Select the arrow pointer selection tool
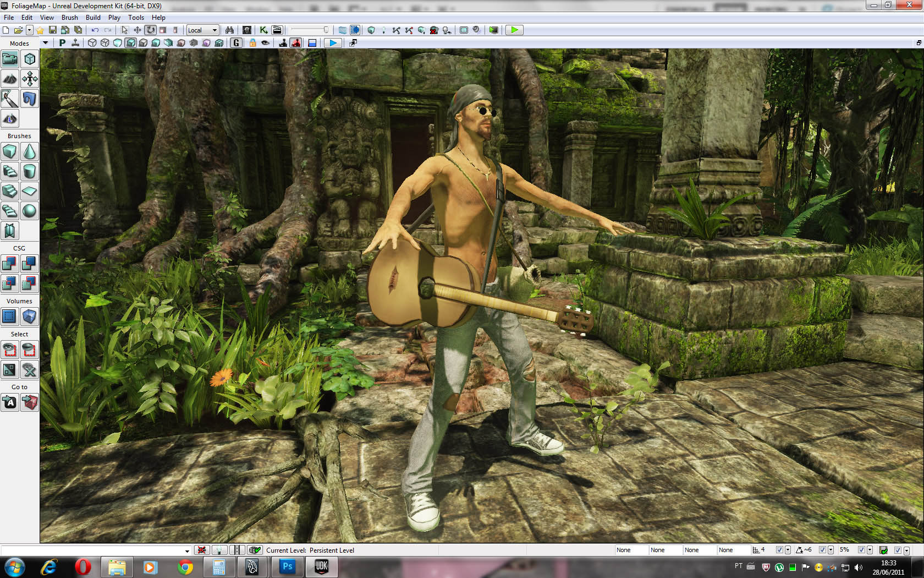The height and width of the screenshot is (578, 924). 124,30
